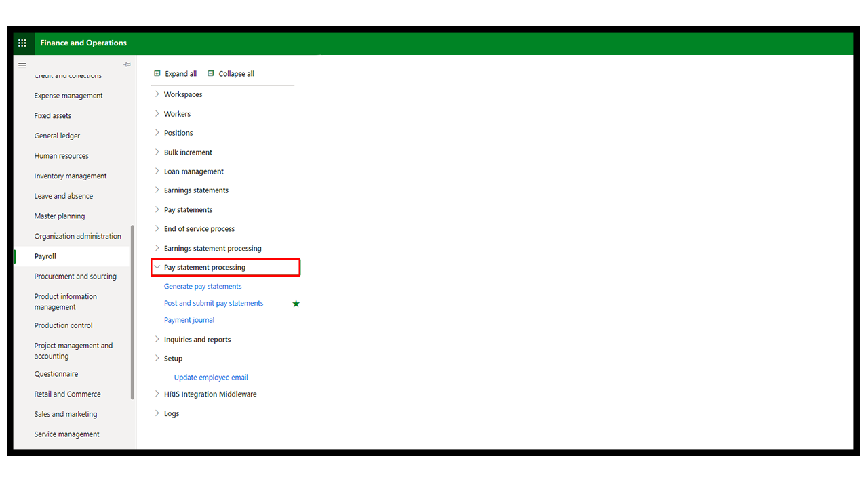
Task: Collapse Pay statement processing section
Action: click(x=157, y=268)
